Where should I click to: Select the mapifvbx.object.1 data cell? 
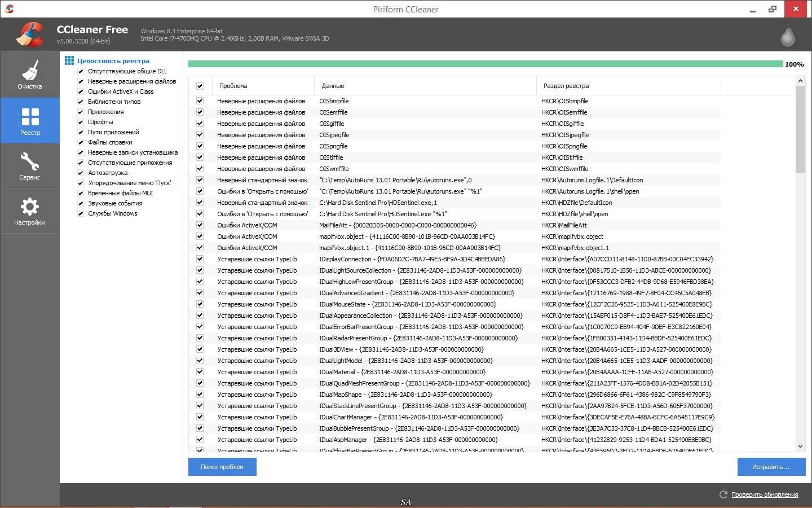[x=410, y=248]
